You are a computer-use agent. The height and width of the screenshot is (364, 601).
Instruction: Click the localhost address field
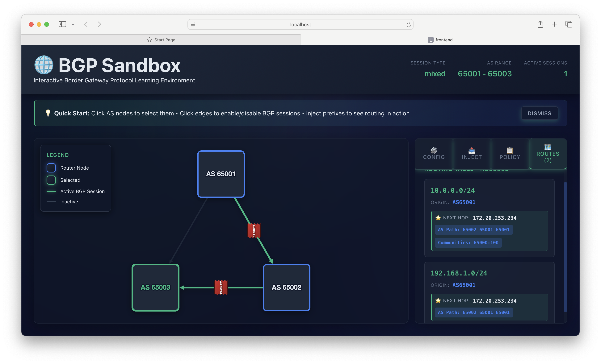click(x=300, y=24)
